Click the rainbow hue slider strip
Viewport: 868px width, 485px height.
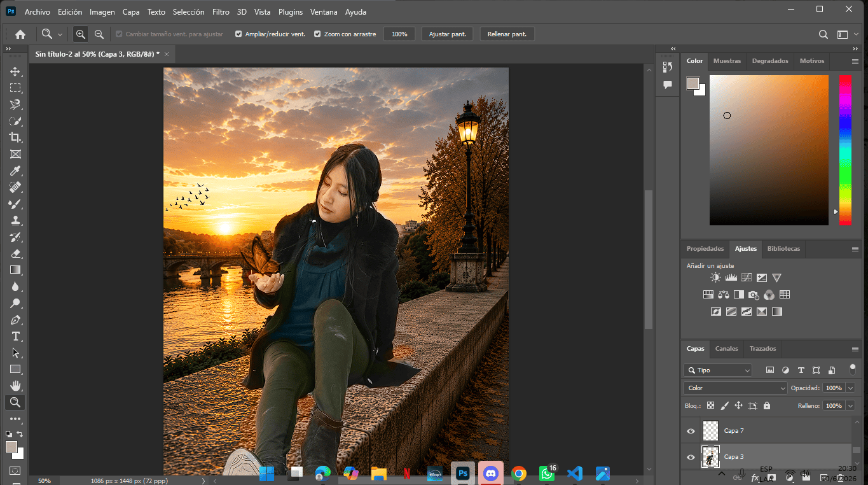[845, 150]
